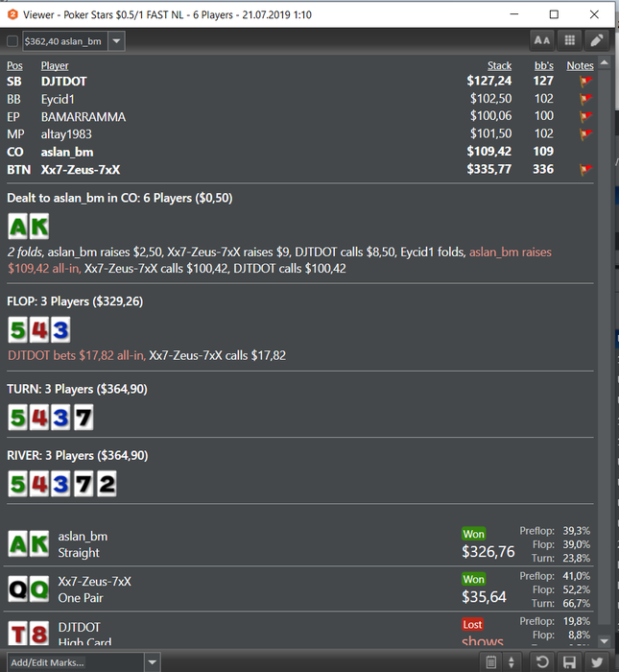Click the replay hand icon
Image resolution: width=619 pixels, height=672 pixels.
[542, 662]
